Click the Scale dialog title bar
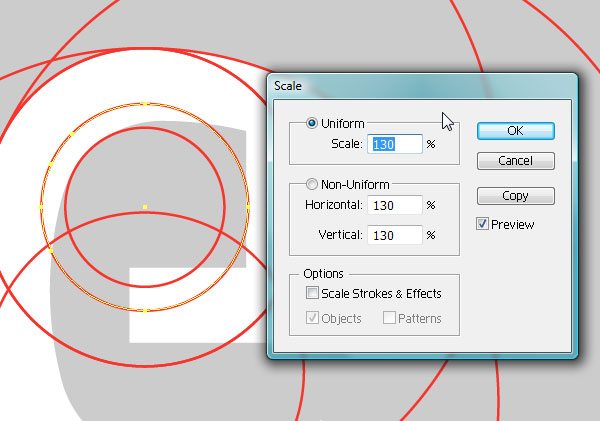This screenshot has height=421, width=600. tap(422, 86)
